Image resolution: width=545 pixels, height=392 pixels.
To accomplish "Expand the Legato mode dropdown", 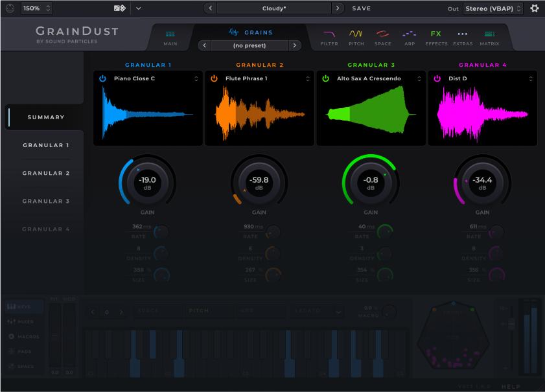I will (338, 312).
